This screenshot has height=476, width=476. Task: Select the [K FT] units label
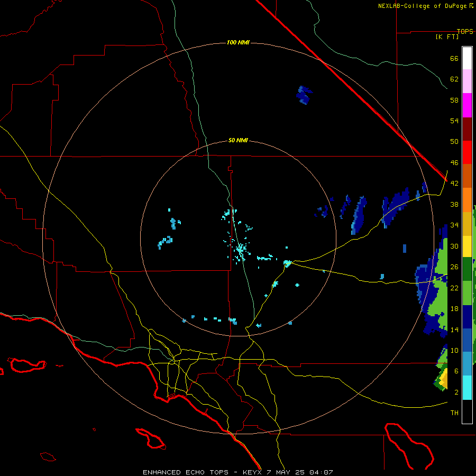coord(447,36)
